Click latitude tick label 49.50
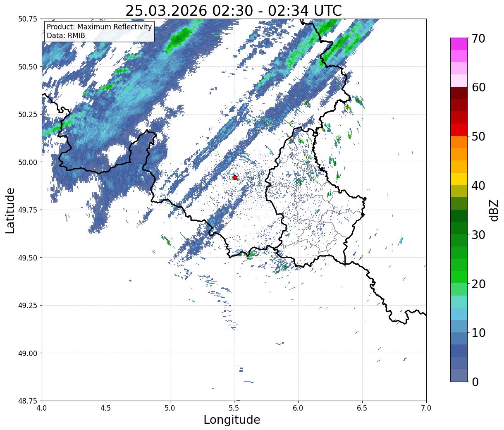 click(x=28, y=258)
